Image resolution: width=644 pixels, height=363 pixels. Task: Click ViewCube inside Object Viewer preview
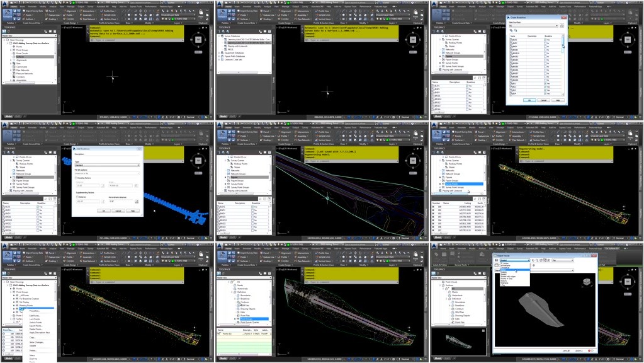pos(587,281)
